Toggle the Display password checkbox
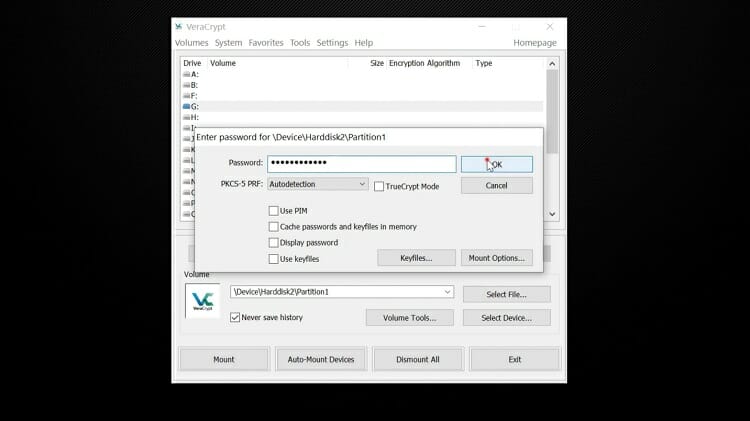 point(274,243)
